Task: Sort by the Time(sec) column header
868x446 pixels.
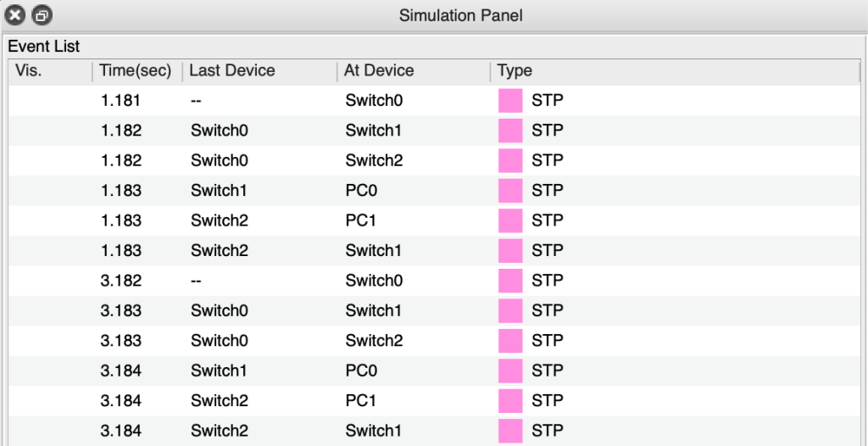Action: [136, 71]
